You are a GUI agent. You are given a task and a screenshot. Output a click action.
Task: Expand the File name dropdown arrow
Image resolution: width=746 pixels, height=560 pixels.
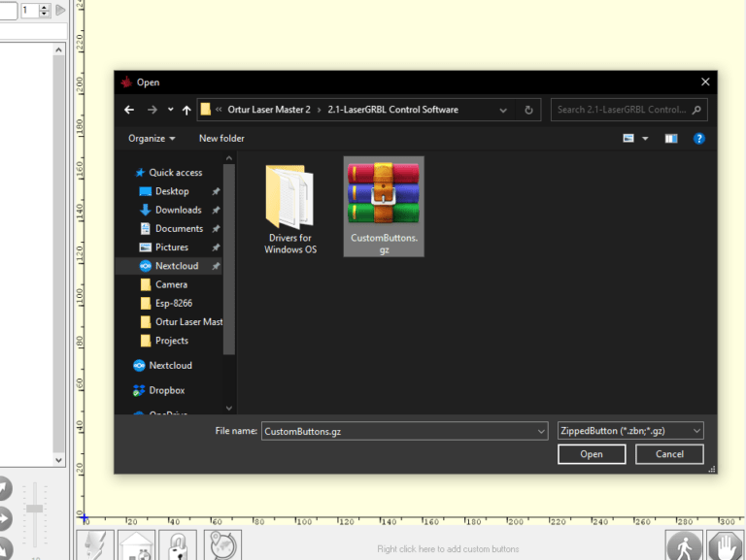point(541,431)
